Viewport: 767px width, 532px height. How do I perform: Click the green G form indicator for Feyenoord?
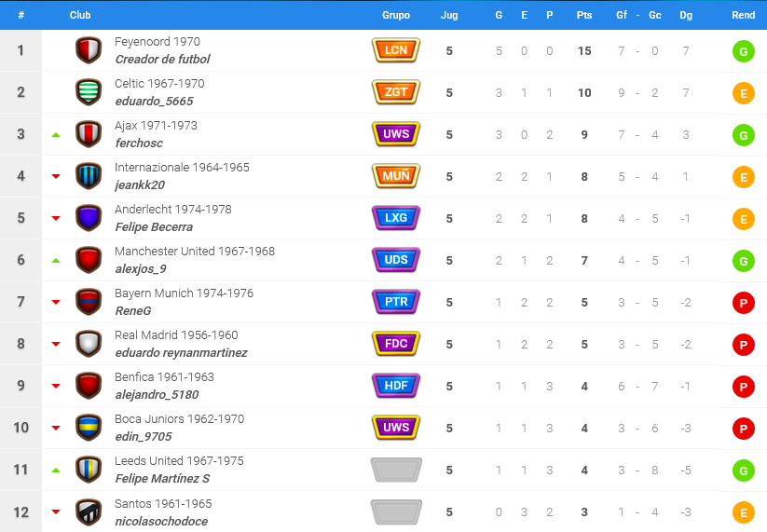click(743, 51)
